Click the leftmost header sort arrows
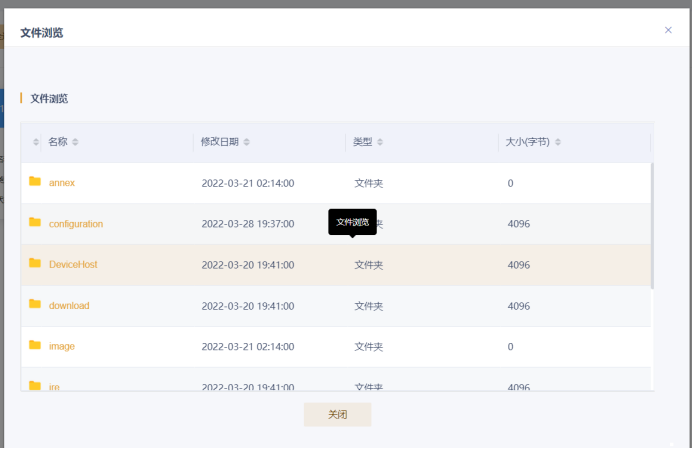The width and height of the screenshot is (692, 449). (x=37, y=142)
